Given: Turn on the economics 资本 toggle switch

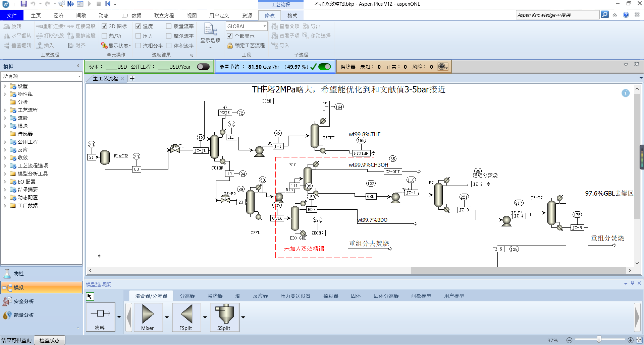Looking at the screenshot, I should click(x=203, y=67).
